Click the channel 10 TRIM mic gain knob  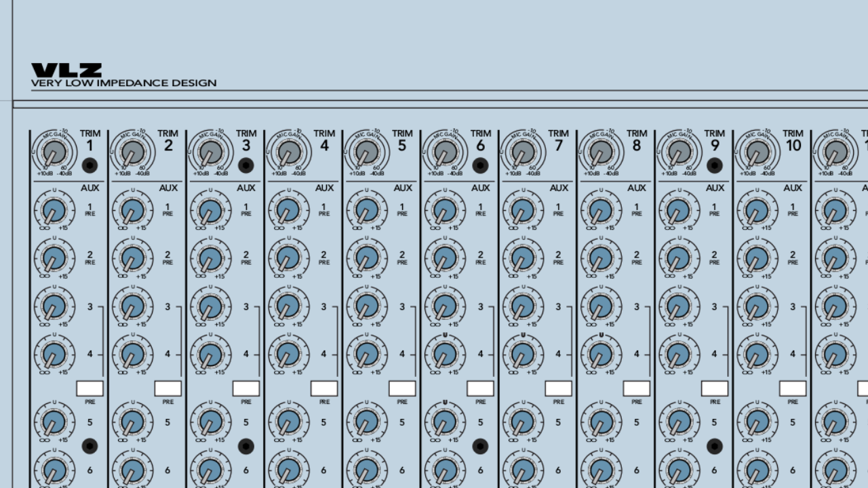coord(757,151)
